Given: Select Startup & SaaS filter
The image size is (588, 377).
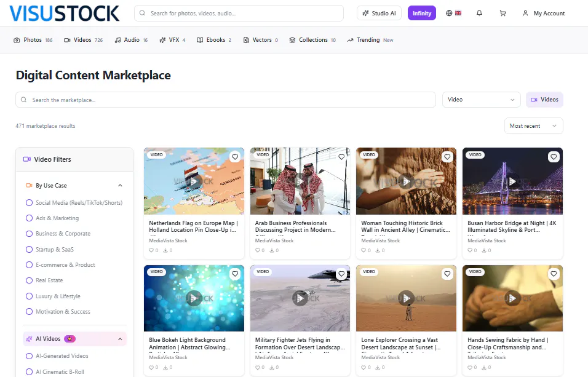Looking at the screenshot, I should (49, 249).
